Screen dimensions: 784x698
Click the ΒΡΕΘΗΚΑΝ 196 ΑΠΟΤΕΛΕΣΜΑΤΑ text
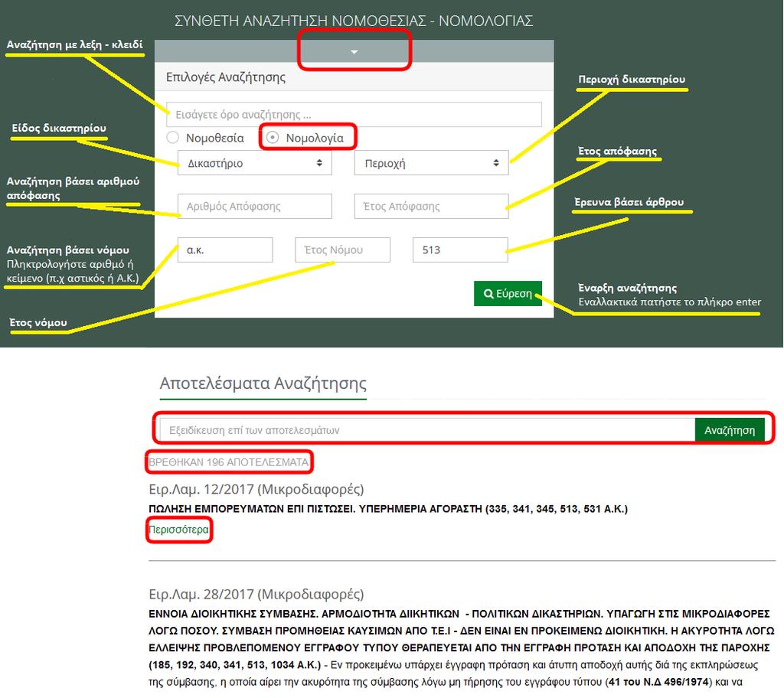coord(228,462)
